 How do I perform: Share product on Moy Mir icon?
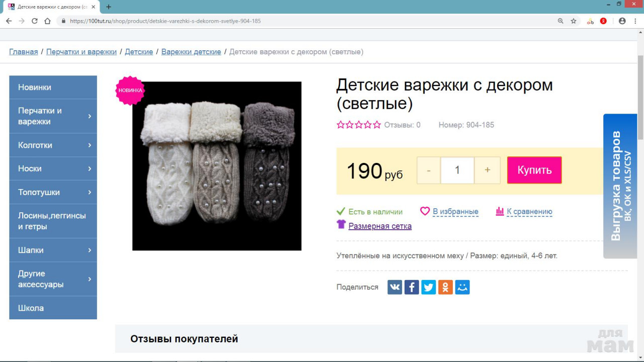(462, 287)
